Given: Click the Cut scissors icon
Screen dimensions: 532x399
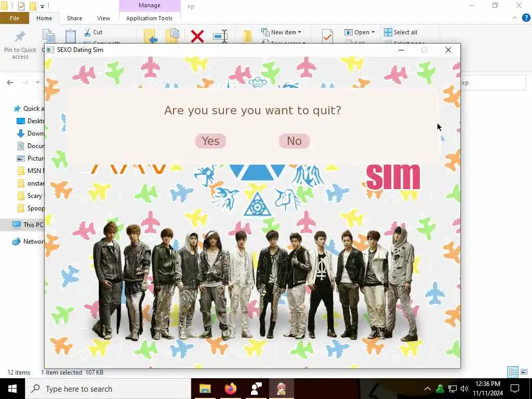Looking at the screenshot, I should point(87,32).
